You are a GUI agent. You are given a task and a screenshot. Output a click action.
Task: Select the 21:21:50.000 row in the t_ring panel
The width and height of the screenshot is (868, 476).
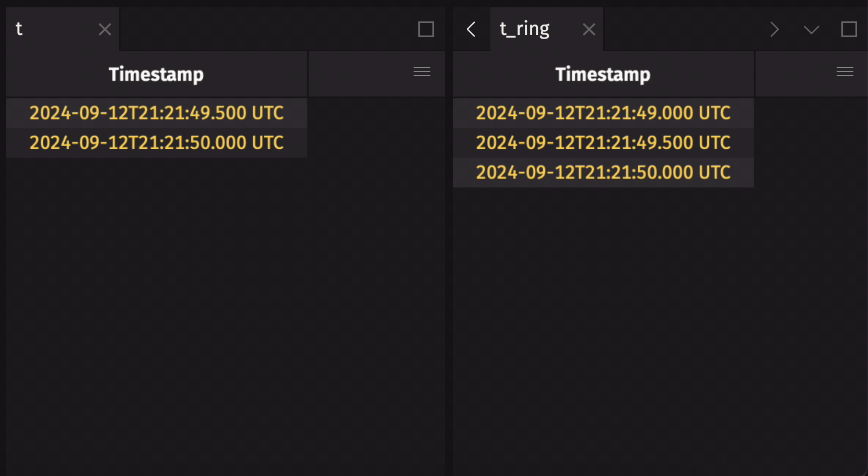tap(603, 172)
